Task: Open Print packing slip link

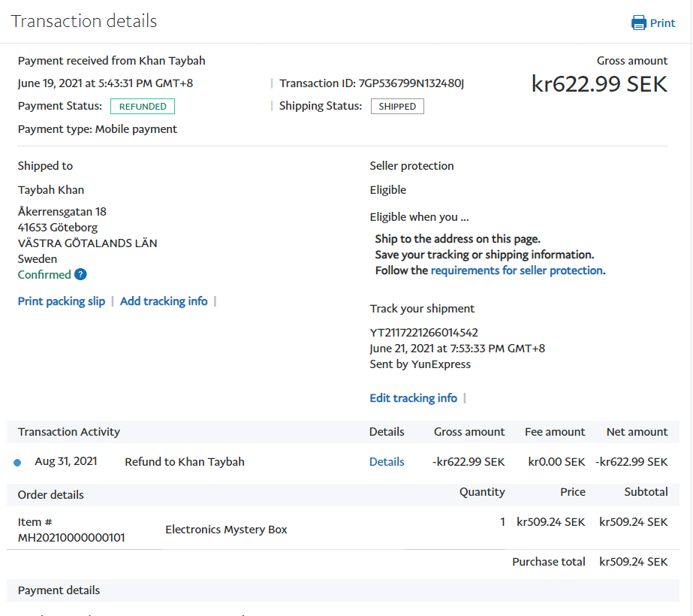Action: coord(62,301)
